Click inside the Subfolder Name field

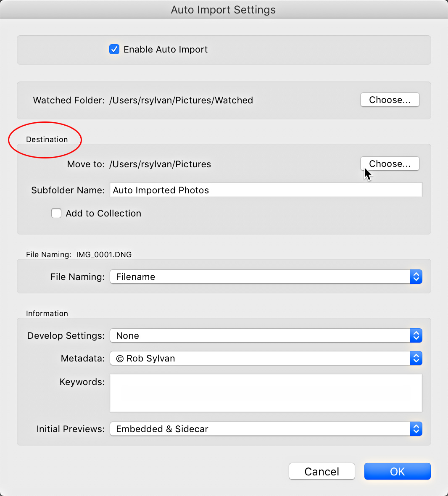point(265,190)
